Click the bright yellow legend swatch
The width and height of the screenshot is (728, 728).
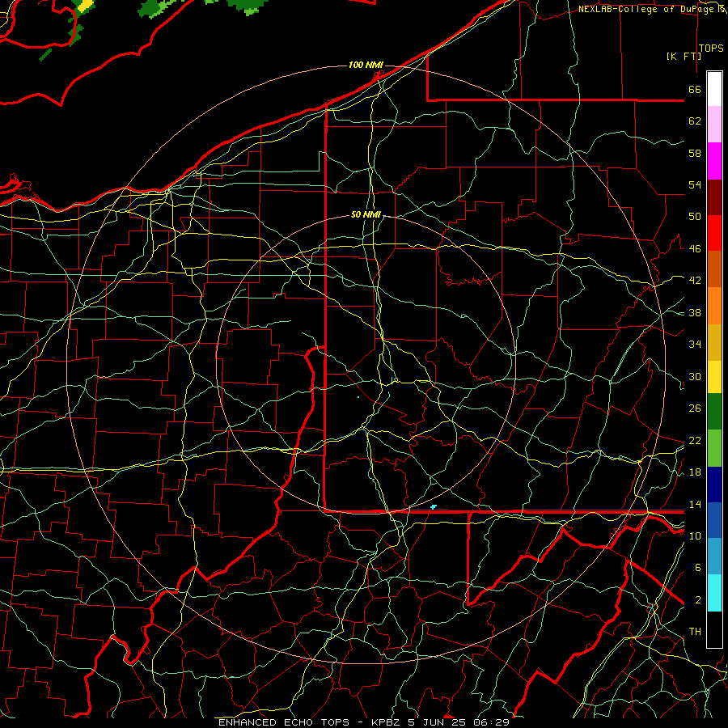pos(714,377)
